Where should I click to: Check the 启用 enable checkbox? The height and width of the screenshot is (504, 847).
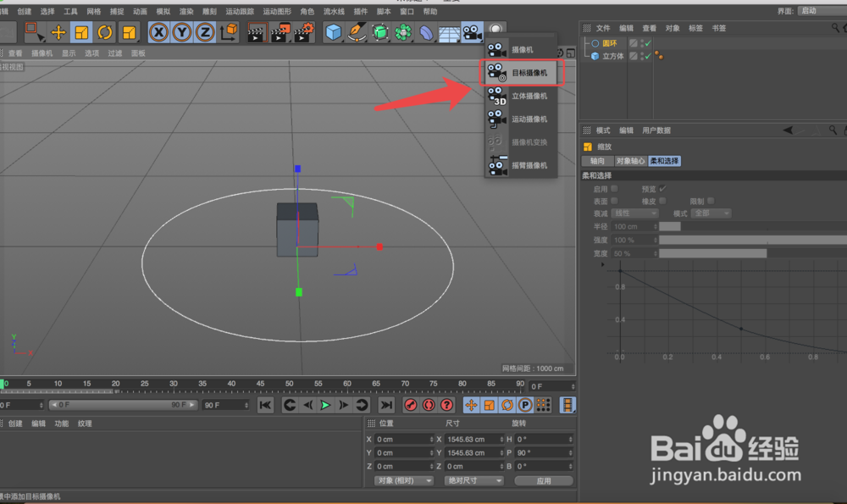[x=613, y=189]
